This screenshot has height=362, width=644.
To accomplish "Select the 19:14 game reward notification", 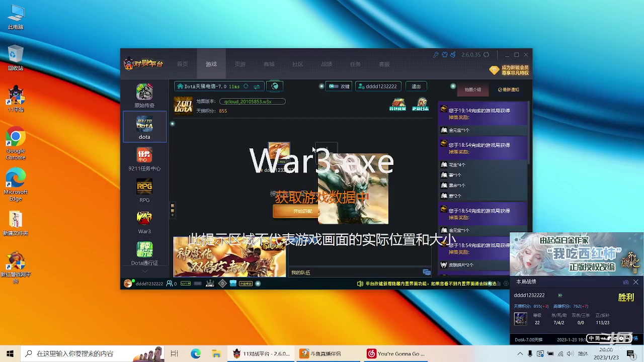I will pos(483,114).
